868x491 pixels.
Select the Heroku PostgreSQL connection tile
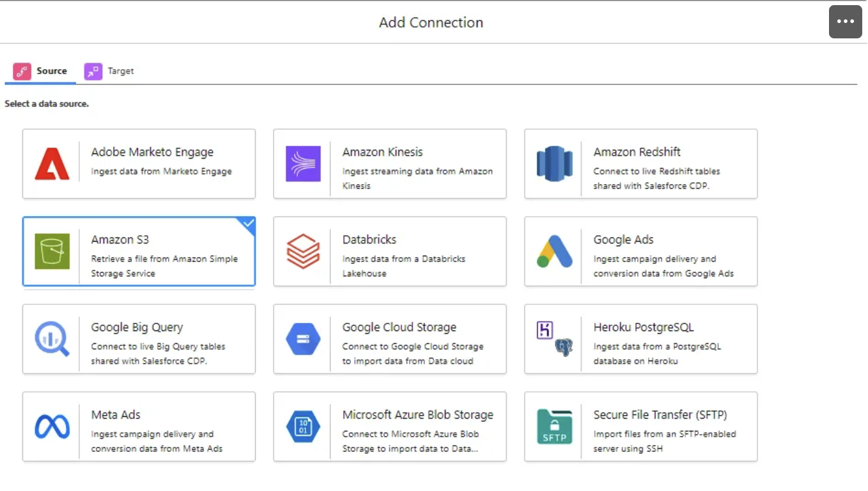click(x=640, y=338)
